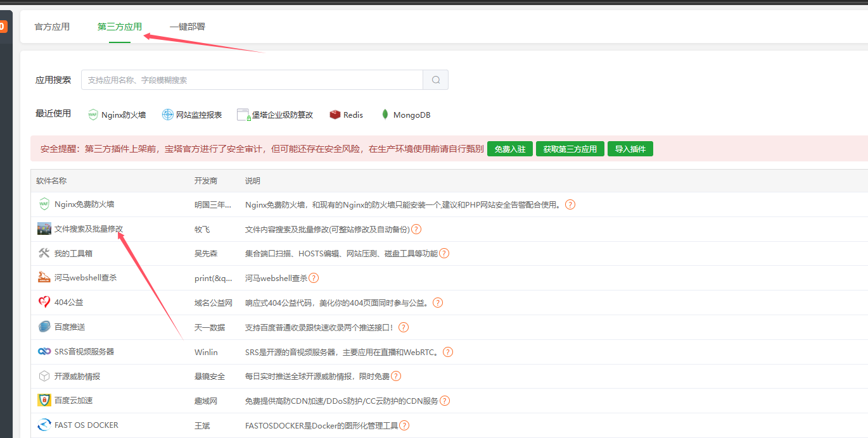Click the 说明 column header

pos(253,180)
